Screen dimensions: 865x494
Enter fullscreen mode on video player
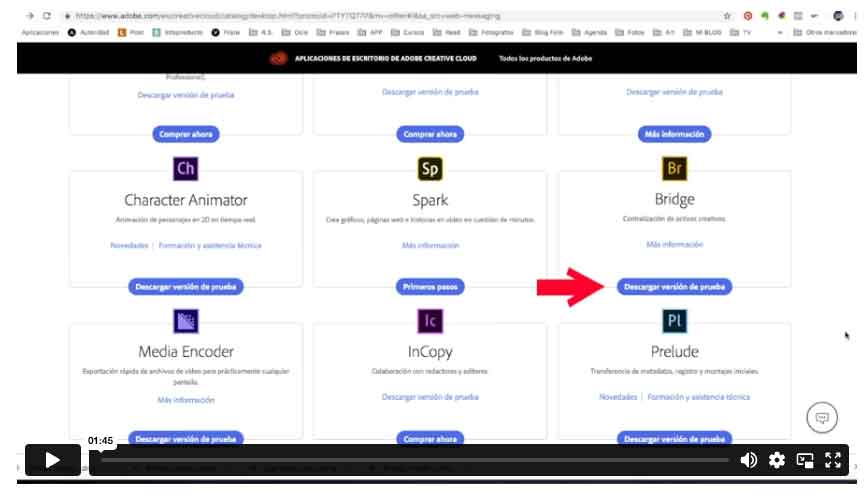pos(832,460)
